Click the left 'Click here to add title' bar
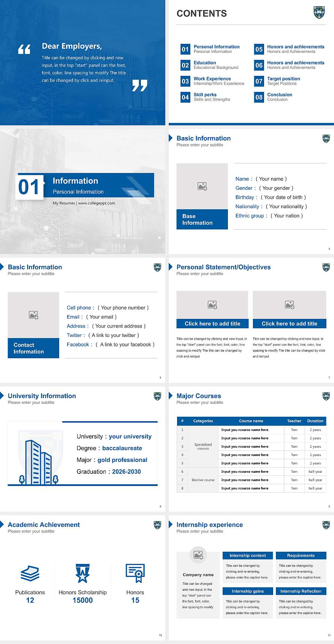 click(x=212, y=324)
